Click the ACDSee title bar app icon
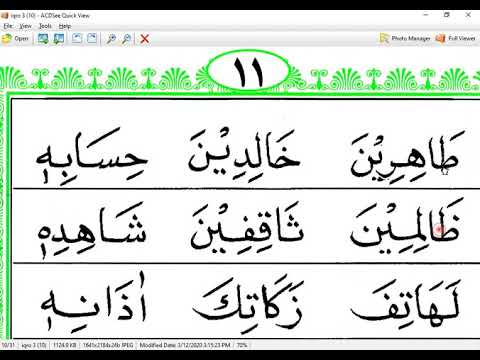The image size is (480, 360). [x=5, y=15]
